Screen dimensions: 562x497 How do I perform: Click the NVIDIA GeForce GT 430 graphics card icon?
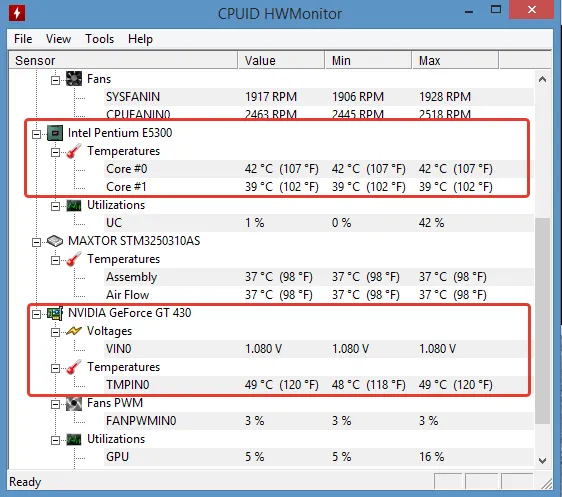pos(55,313)
